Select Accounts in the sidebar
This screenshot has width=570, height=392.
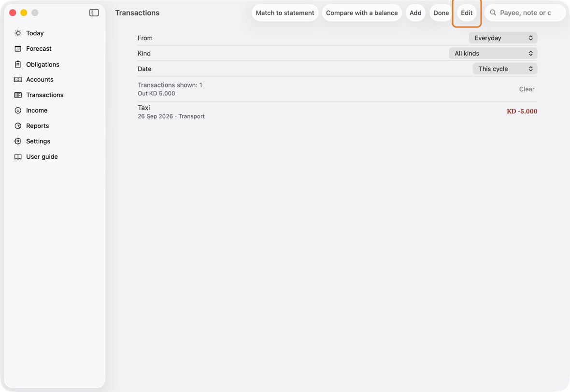point(40,80)
